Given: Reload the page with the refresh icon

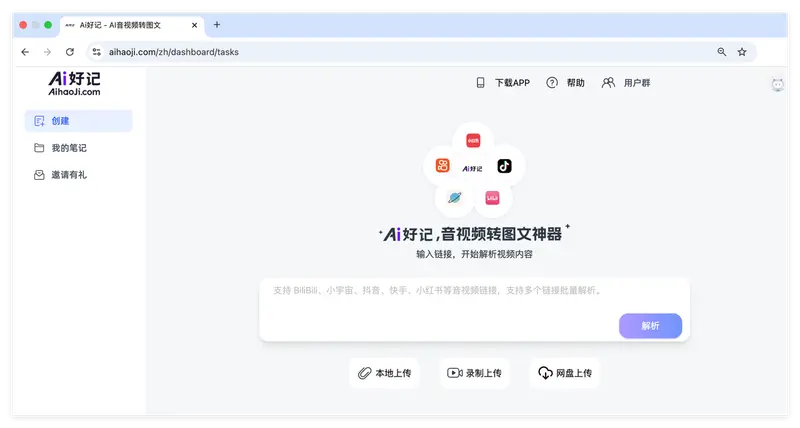Looking at the screenshot, I should 70,52.
